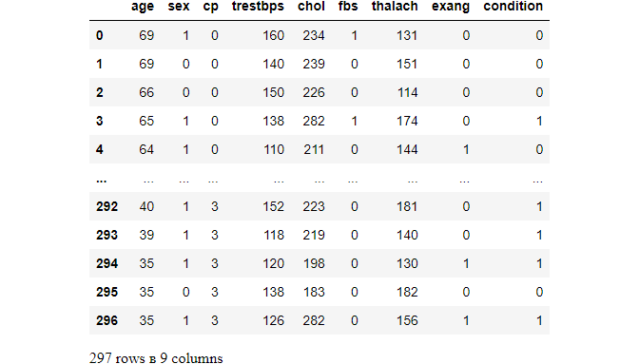This screenshot has height=364, width=639.
Task: Select the trestbps column header
Action: coord(258,7)
